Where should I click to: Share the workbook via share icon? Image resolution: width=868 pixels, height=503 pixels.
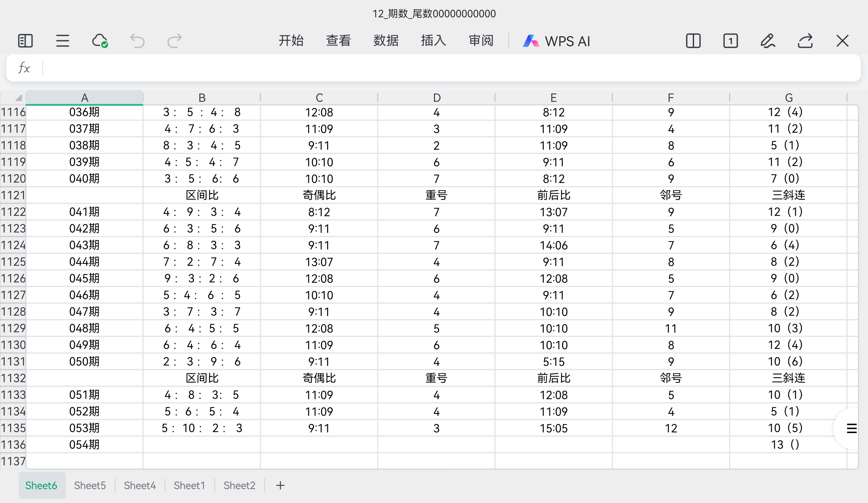pos(805,41)
